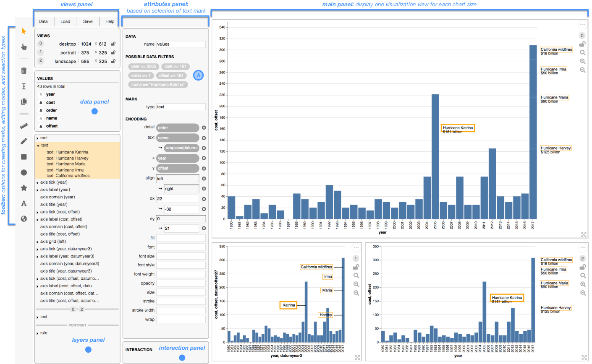Open the desktop chart's more options menu

[x=582, y=24]
